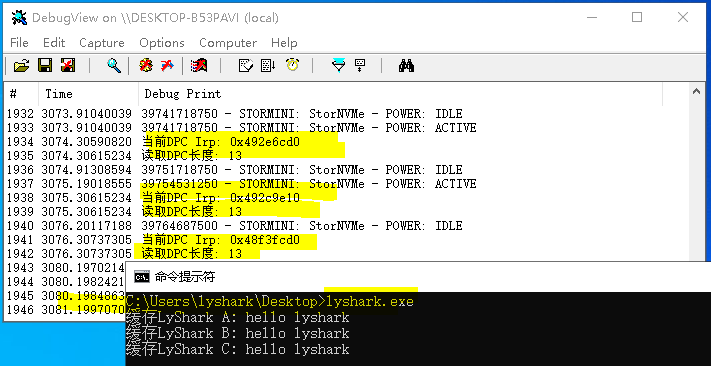Click the scrollbar up arrow in the log list
Screen dimensions: 711x366
(x=696, y=92)
